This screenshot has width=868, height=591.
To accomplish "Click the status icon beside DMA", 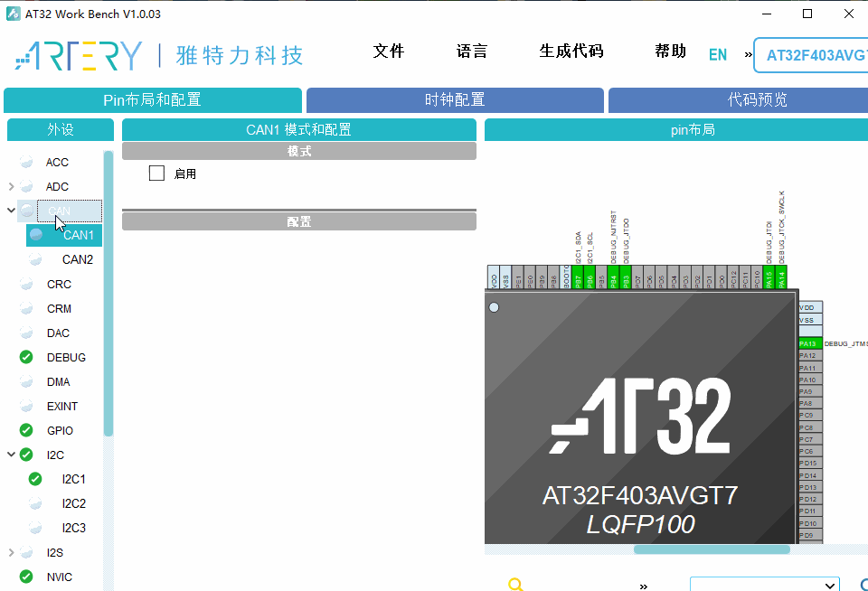I will [26, 381].
